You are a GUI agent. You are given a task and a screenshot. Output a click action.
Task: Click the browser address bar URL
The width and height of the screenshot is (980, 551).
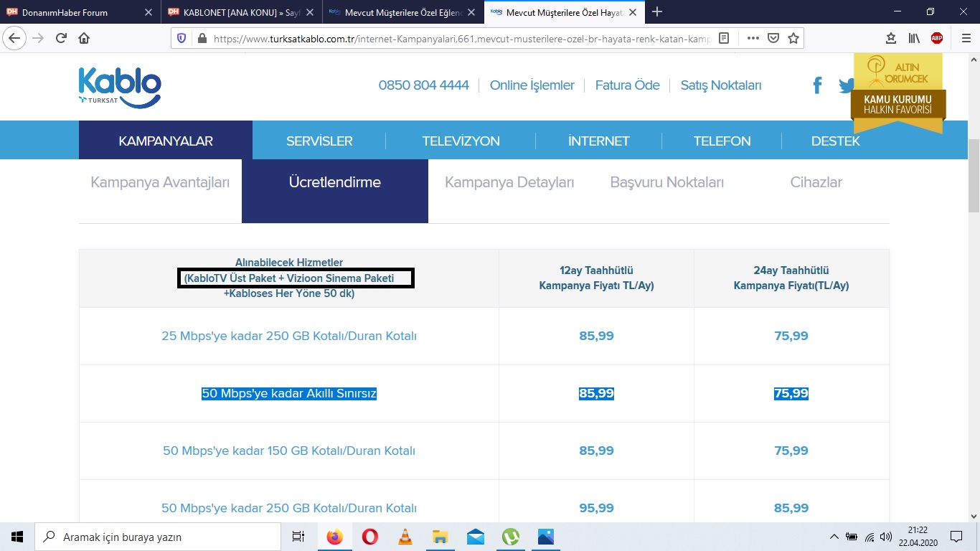coord(463,38)
